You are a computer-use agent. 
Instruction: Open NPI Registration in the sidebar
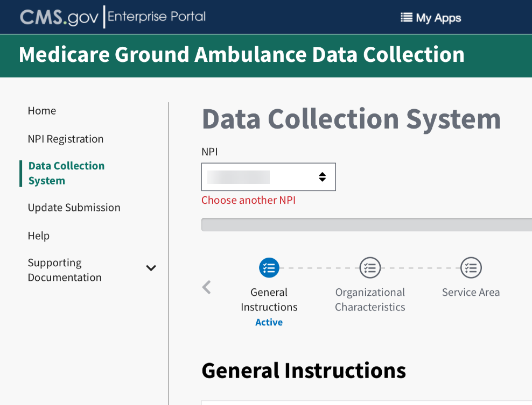click(66, 139)
